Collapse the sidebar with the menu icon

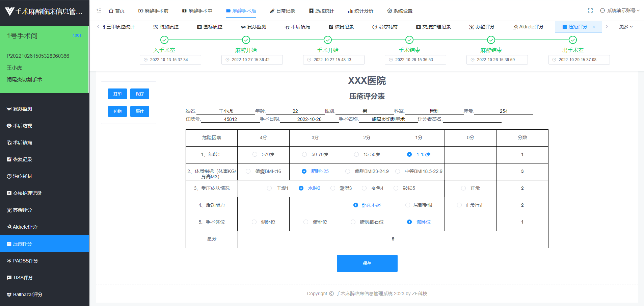pyautogui.click(x=99, y=10)
